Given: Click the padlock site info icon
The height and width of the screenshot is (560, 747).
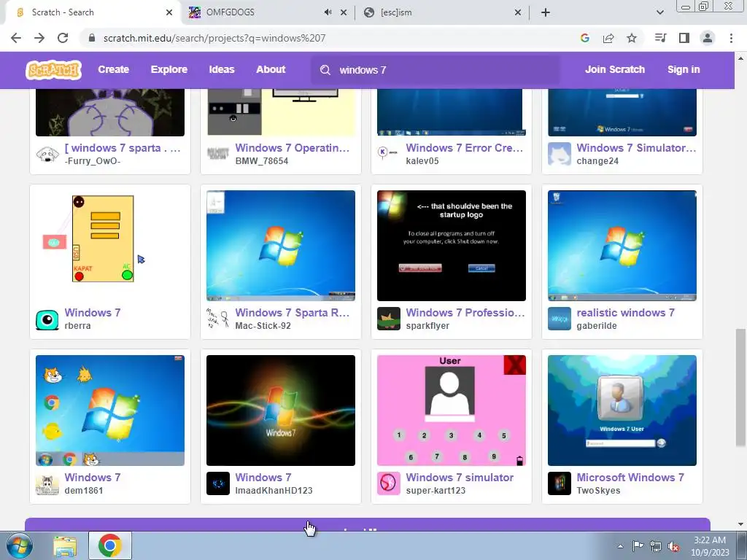Looking at the screenshot, I should (92, 38).
